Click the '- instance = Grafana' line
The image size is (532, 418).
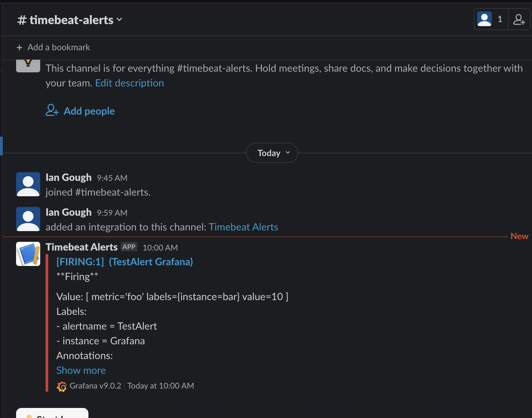[x=101, y=341]
